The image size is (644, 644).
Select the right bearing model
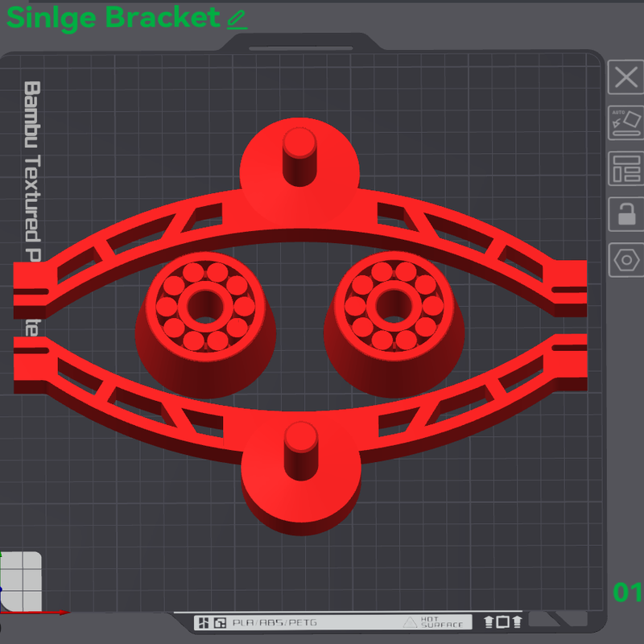tap(394, 324)
